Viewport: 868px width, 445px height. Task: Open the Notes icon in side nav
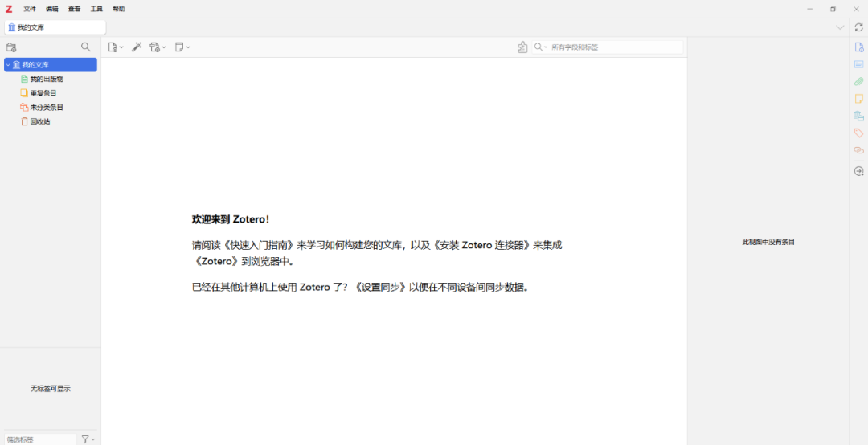858,99
